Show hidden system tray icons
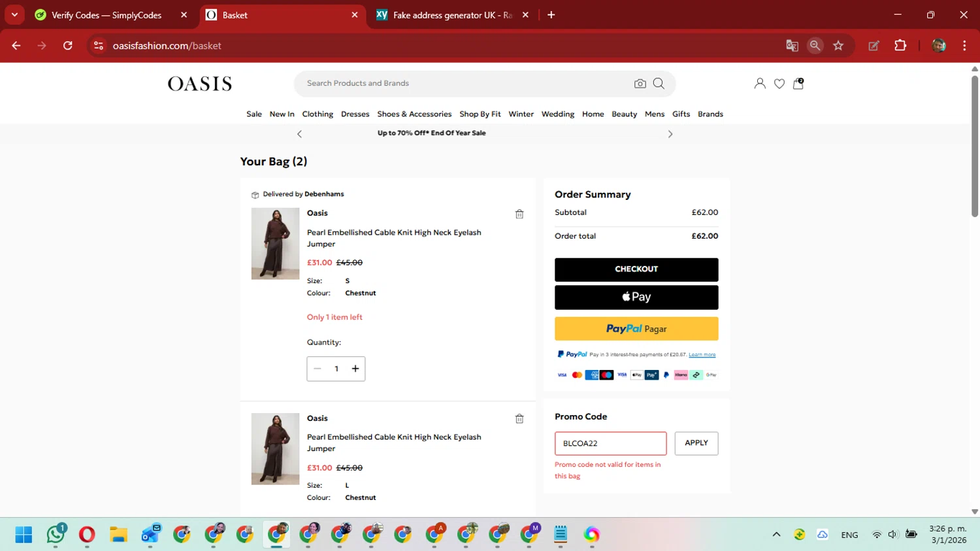980x551 pixels. coord(776,535)
